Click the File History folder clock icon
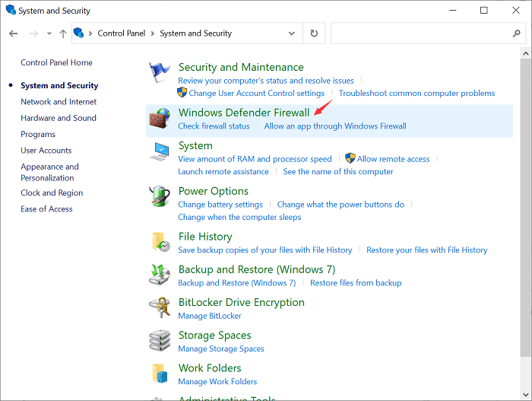532x401 pixels. (x=160, y=242)
